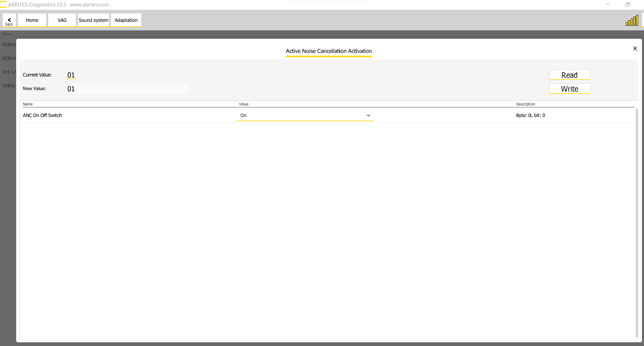Image resolution: width=644 pixels, height=346 pixels.
Task: Go back using the back arrow button
Action: 9,20
